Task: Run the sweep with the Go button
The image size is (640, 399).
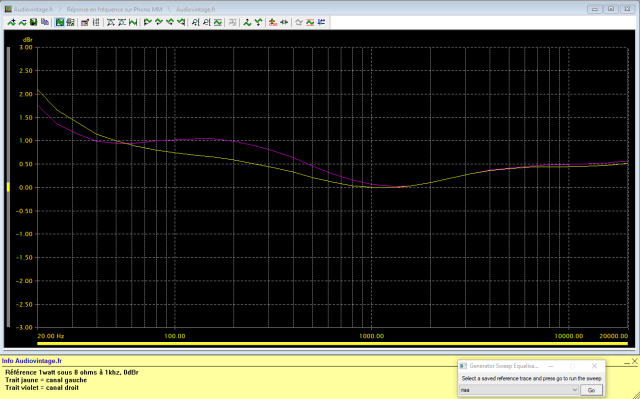Action: coord(591,390)
